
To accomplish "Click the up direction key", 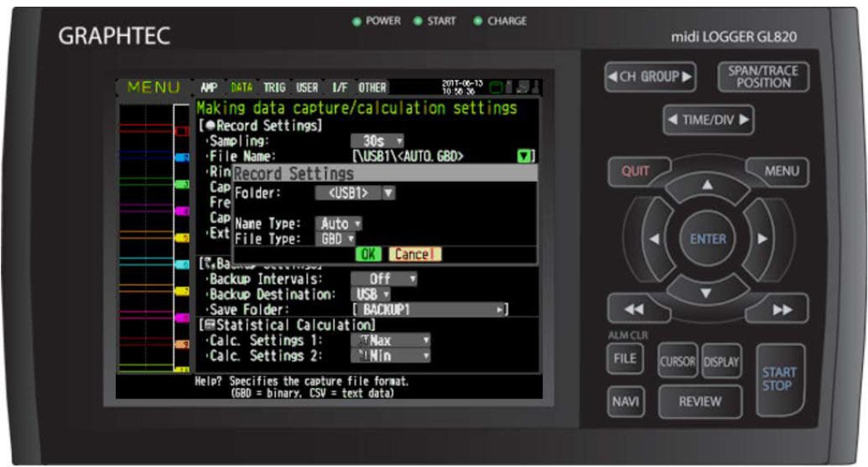I will click(708, 186).
